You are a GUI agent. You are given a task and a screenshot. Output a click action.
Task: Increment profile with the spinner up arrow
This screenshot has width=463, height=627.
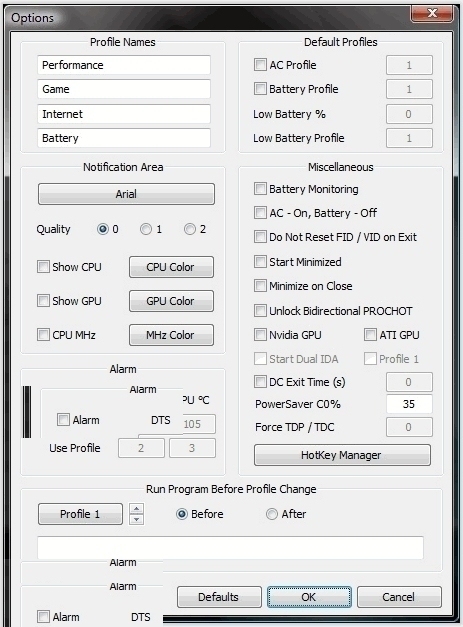(137, 509)
